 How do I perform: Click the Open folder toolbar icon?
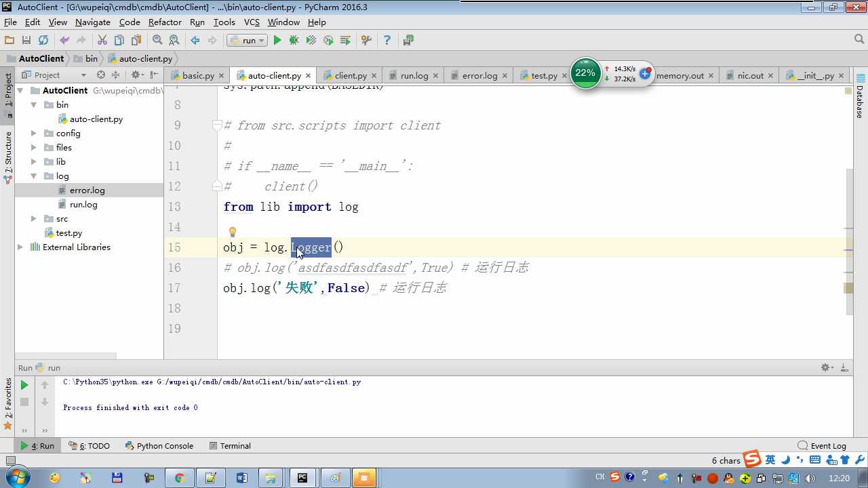point(9,41)
